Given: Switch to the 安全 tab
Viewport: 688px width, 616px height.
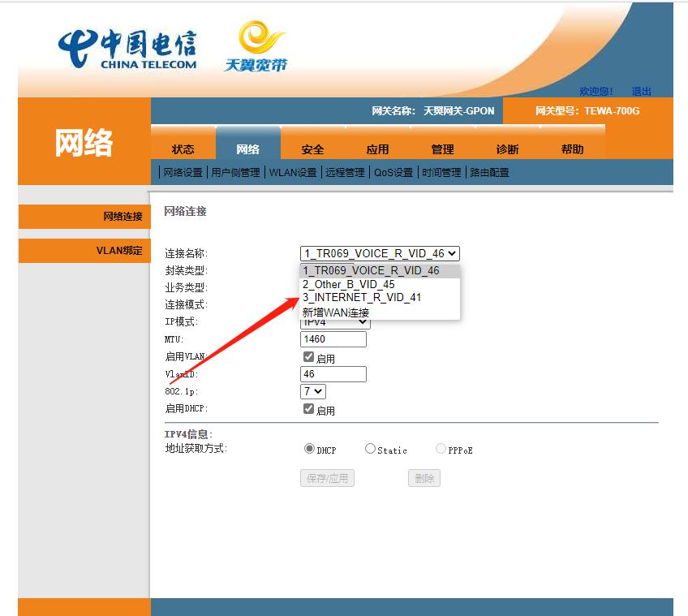Looking at the screenshot, I should pos(312,149).
